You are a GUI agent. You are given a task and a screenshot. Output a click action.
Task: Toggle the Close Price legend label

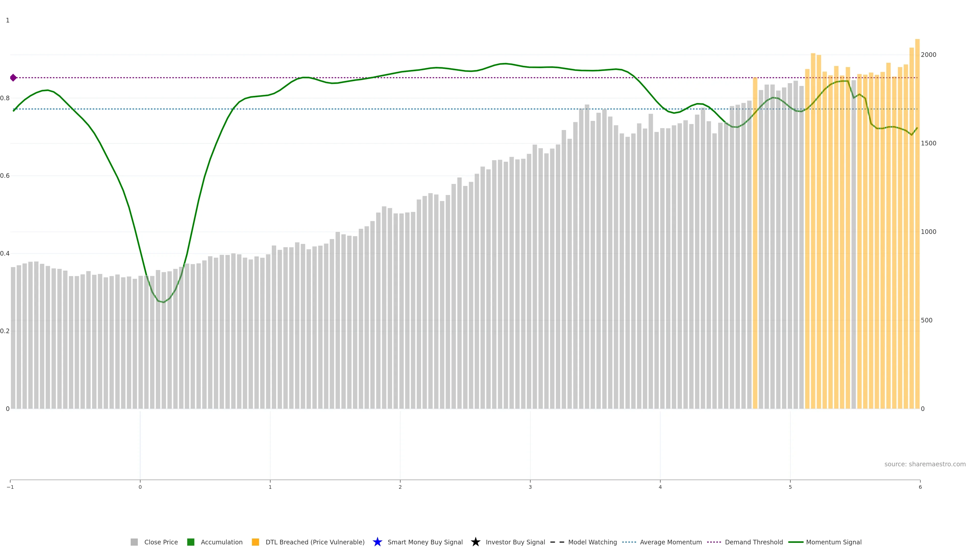coord(161,542)
